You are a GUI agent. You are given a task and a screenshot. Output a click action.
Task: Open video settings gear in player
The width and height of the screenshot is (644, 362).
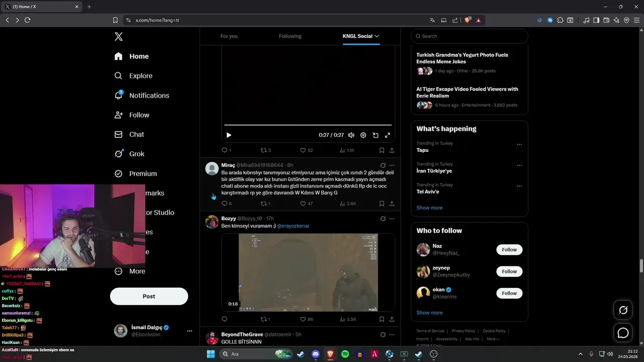(363, 135)
